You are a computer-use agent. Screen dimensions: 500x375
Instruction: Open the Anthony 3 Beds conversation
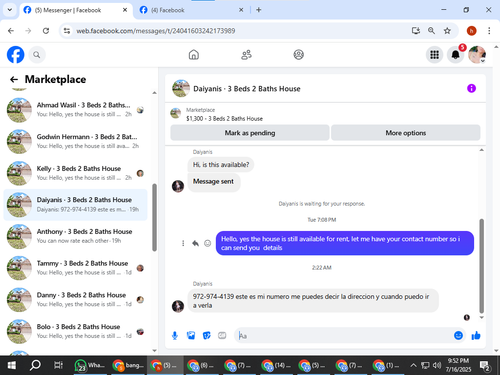[75, 236]
